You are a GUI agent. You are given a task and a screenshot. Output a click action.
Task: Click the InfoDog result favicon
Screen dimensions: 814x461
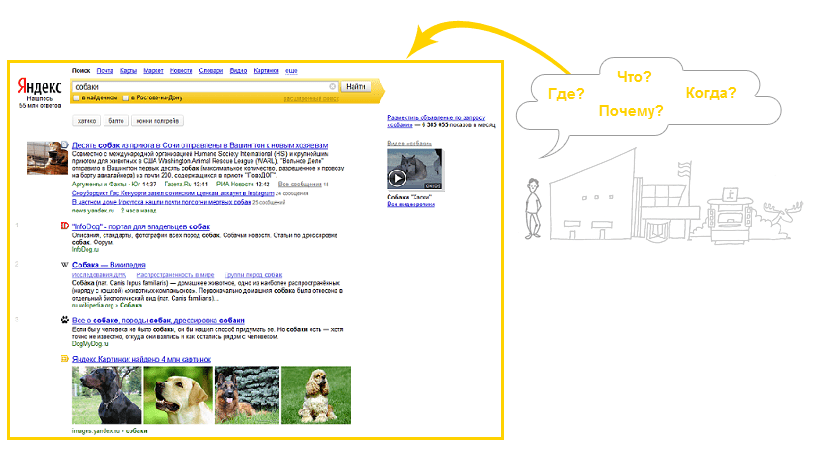(x=65, y=226)
